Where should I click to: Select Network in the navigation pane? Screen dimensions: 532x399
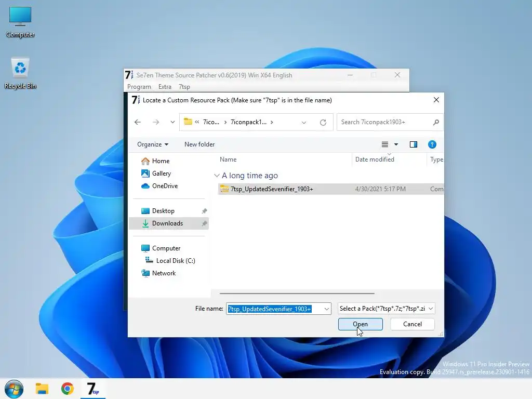coord(164,273)
